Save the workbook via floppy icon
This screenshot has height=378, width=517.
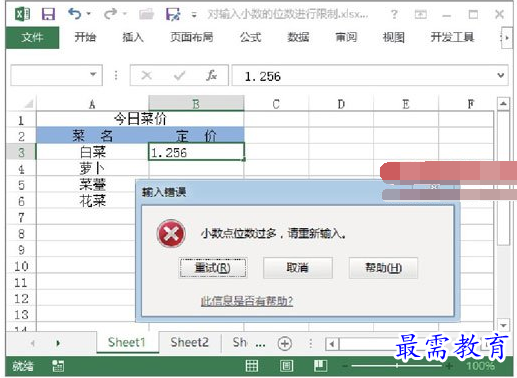click(48, 14)
